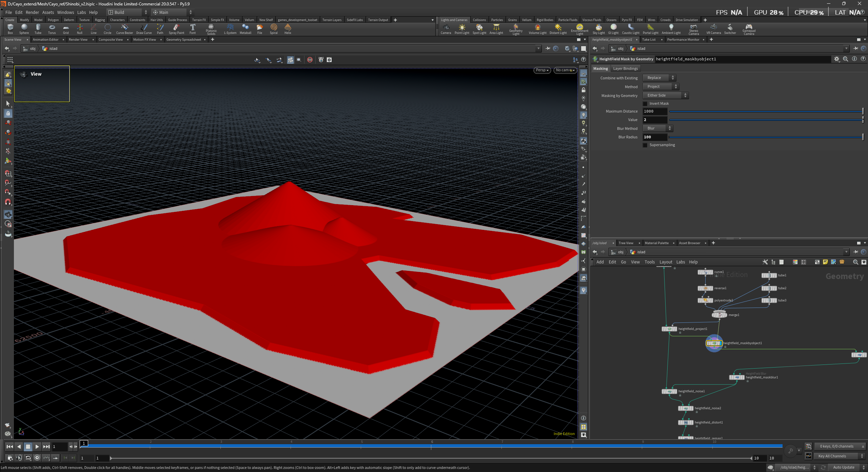Image resolution: width=868 pixels, height=472 pixels.
Task: Click the L-System shelf tool
Action: 230,28
